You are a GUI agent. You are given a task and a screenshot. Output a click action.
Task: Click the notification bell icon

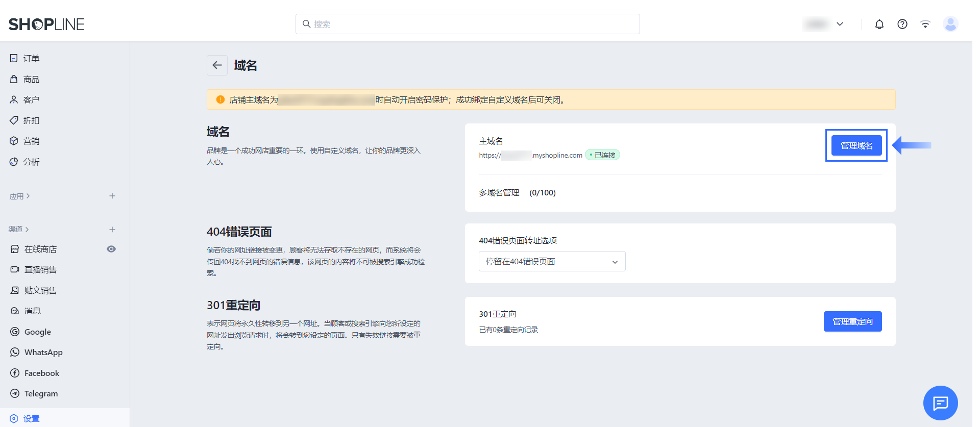(x=879, y=24)
